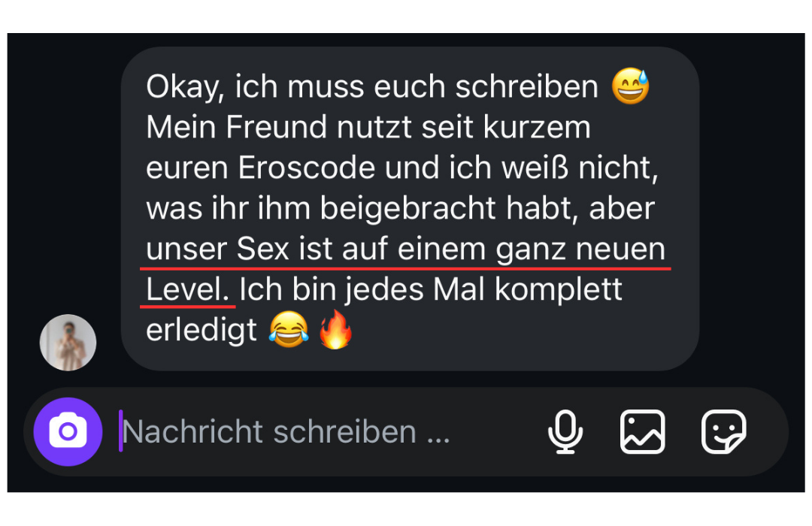Click the line "Mein Freund nutzt seit kurzem"
The width and height of the screenshot is (812, 526).
pos(368,127)
